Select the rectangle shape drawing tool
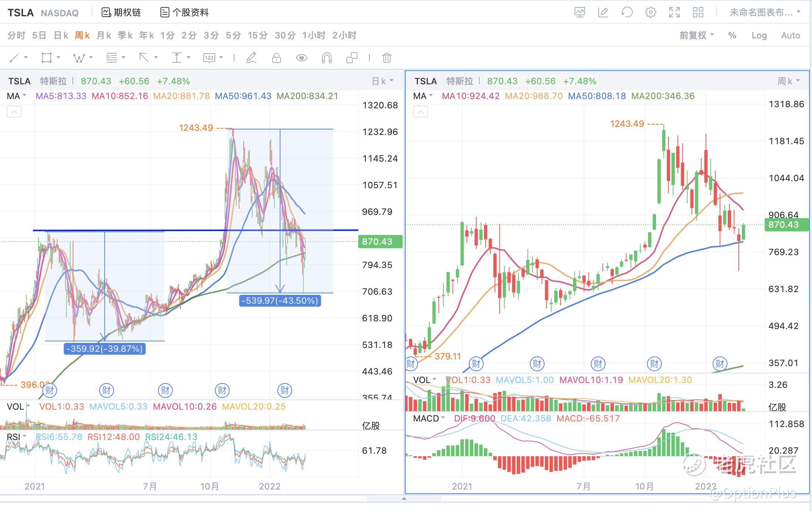This screenshot has height=511, width=812. click(x=47, y=58)
